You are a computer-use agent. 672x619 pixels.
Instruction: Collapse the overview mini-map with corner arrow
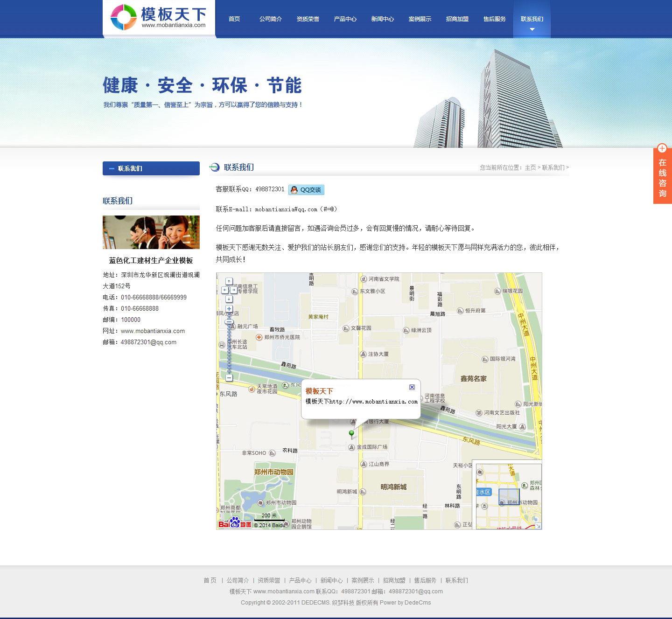coord(538,526)
